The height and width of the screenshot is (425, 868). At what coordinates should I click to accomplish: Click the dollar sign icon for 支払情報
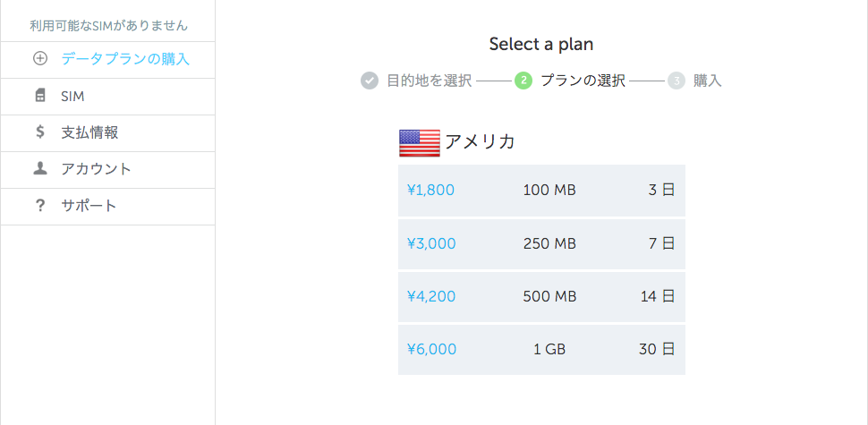(40, 132)
